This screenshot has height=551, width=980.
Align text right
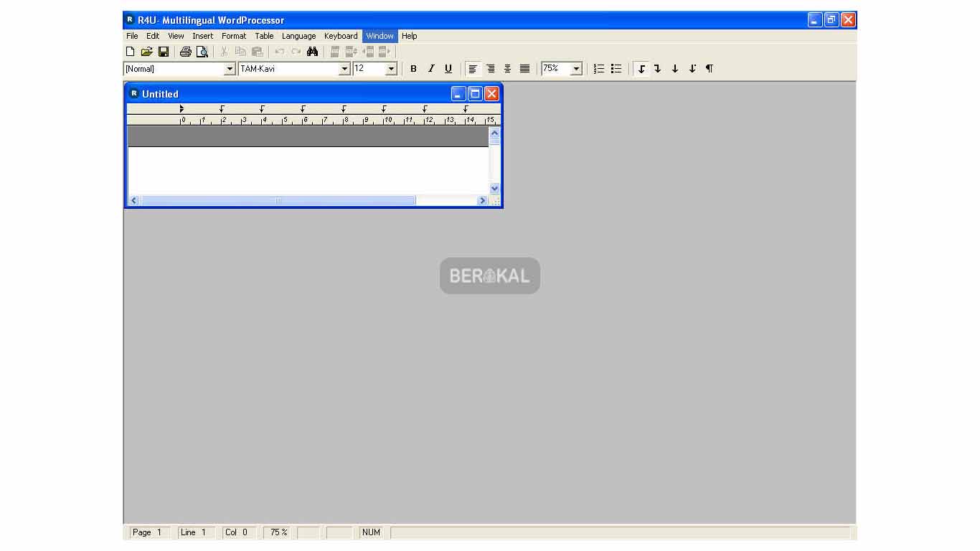[491, 69]
